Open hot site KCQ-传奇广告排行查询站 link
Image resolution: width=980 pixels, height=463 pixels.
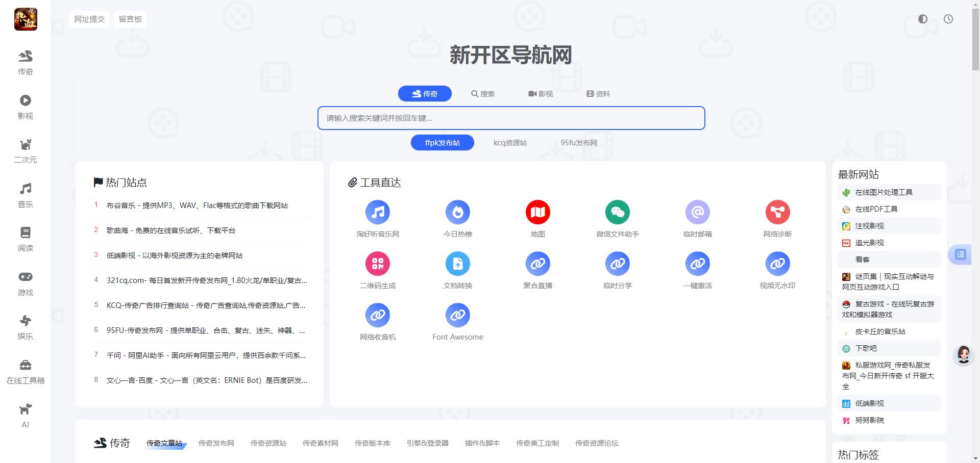[x=206, y=305]
